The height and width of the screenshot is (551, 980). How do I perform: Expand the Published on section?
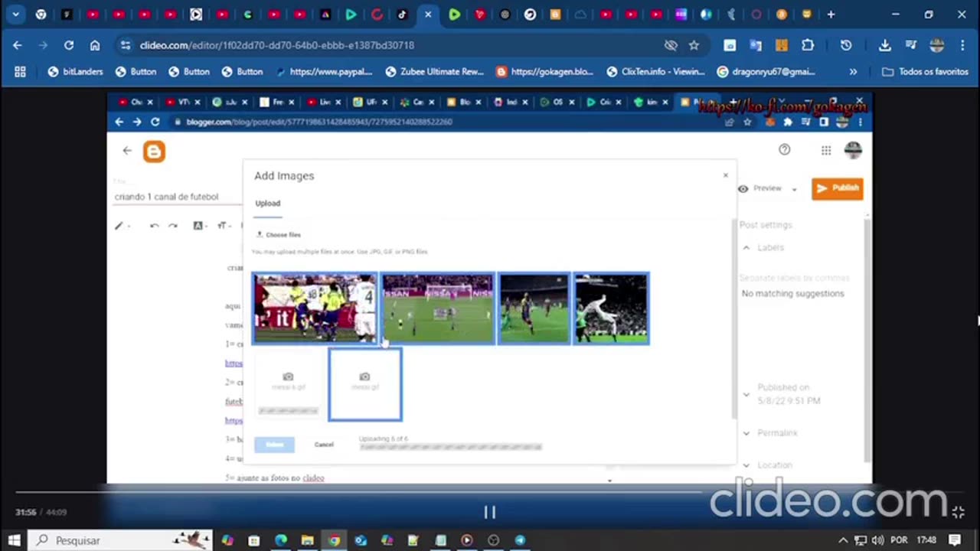[x=746, y=394]
